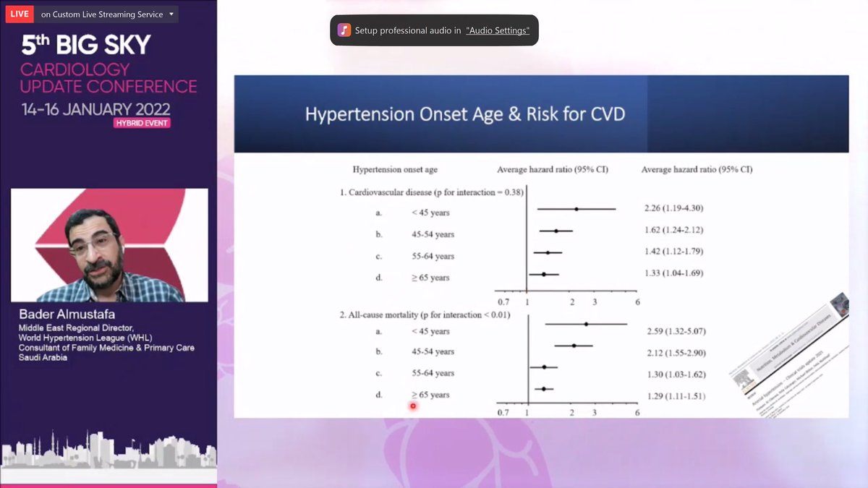Click the HYBRID EVENT badge
868x488 pixels.
(x=142, y=123)
